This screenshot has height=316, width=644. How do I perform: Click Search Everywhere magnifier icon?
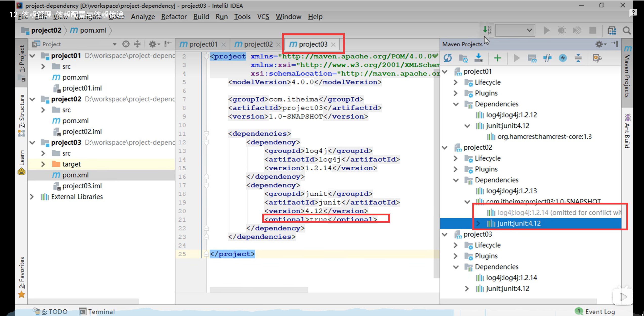click(x=627, y=31)
